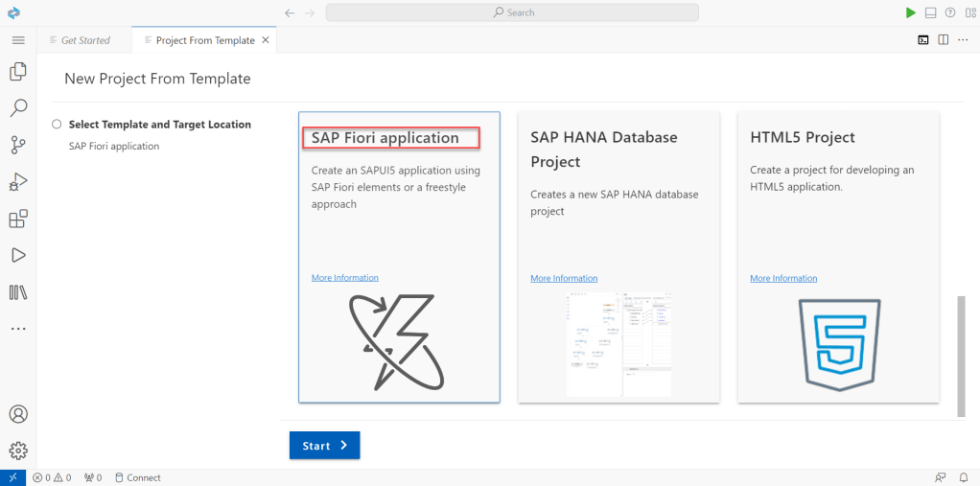Click the vertical scrollbar of template list
The image size is (980, 486).
coord(961,355)
